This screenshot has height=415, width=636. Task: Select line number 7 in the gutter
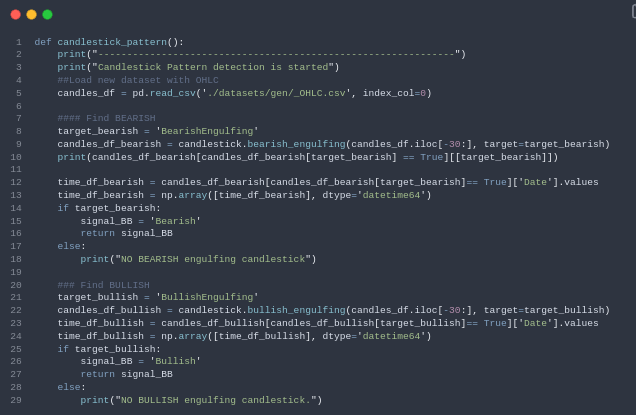[18, 118]
